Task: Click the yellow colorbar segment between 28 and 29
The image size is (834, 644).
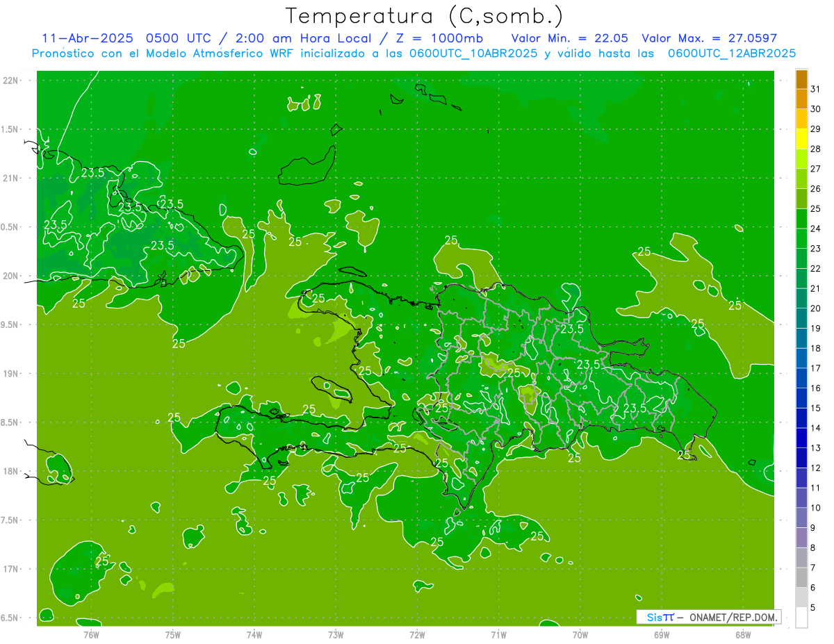Action: coord(801,138)
